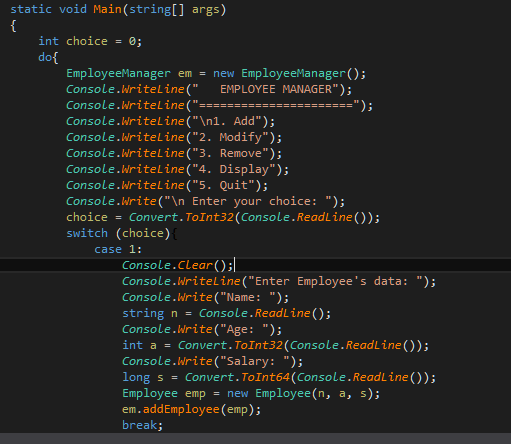Click the Console.Write("Salary: ") line

212,361
